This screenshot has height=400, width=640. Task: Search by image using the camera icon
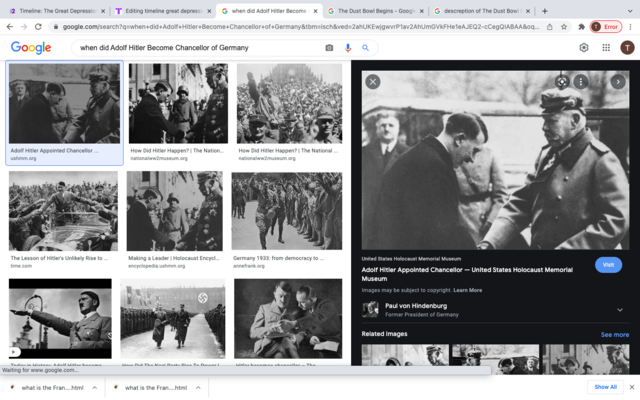(329, 48)
